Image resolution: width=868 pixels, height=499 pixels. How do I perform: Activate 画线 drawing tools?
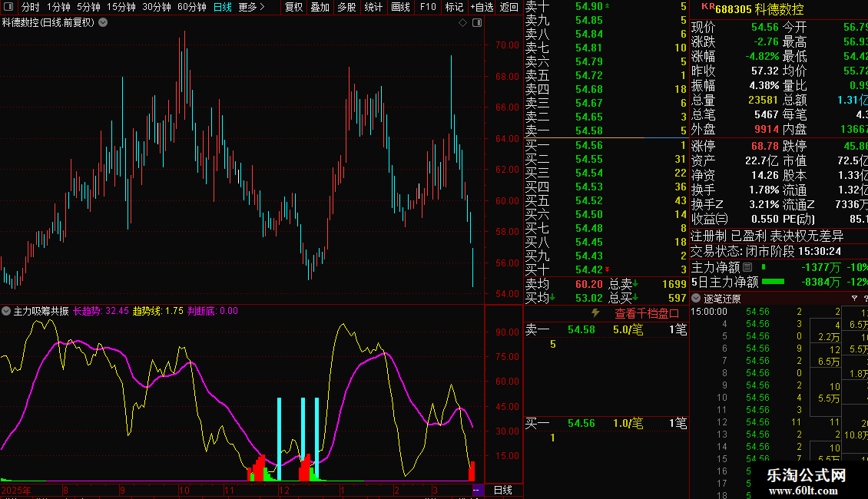tap(400, 7)
